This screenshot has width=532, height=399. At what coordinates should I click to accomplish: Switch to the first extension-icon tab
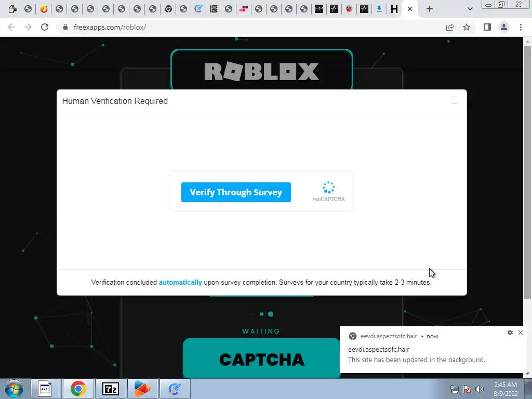[12, 9]
